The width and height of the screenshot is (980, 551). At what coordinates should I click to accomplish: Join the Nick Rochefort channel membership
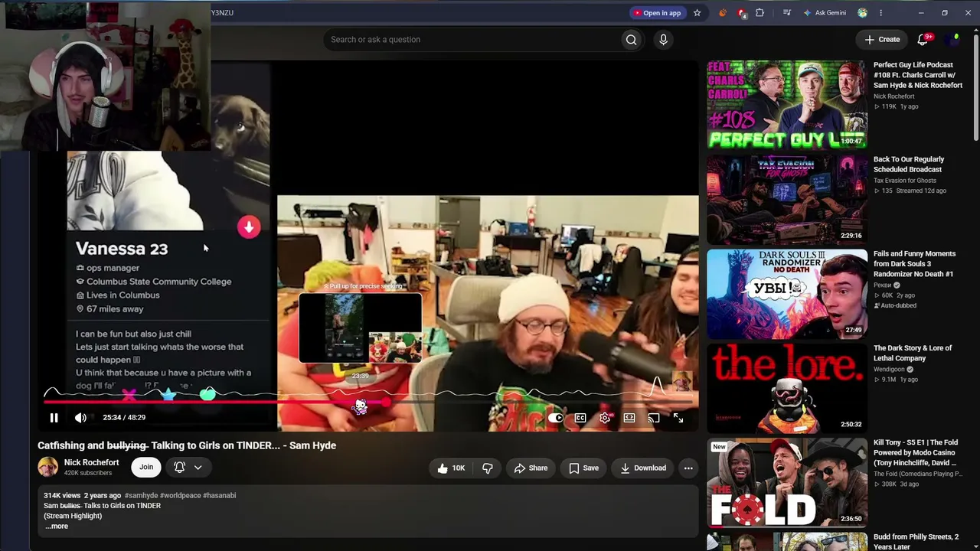(x=146, y=467)
